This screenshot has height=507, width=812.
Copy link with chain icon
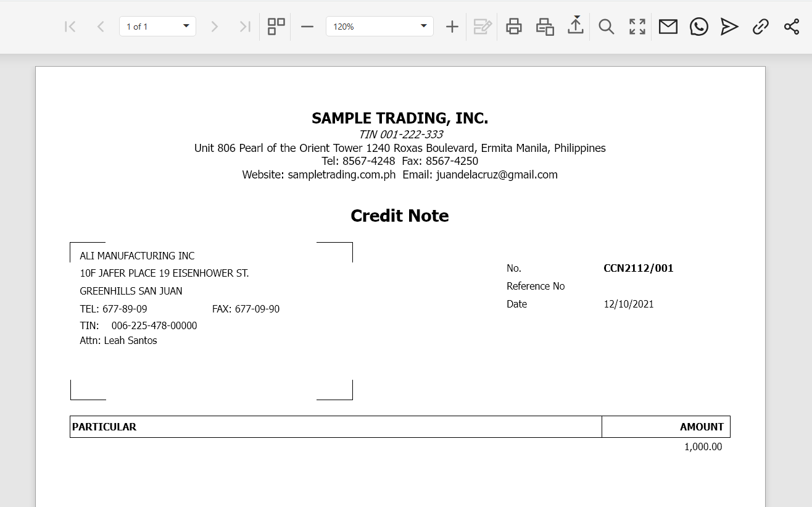[761, 27]
